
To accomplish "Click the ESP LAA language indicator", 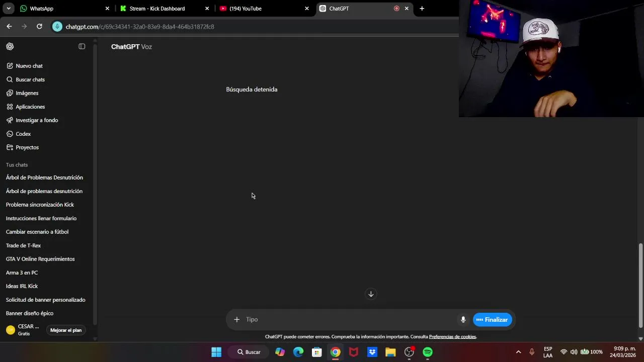I will coord(548,352).
